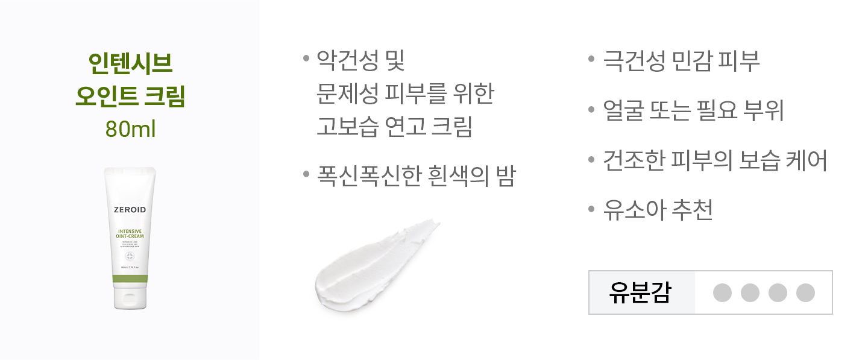This screenshot has width=868, height=360.
Task: Click the 80ml volume text
Action: point(130,129)
